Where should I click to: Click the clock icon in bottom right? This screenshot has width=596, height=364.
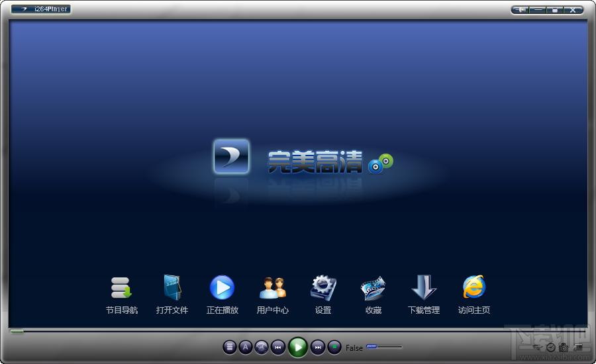tap(551, 347)
